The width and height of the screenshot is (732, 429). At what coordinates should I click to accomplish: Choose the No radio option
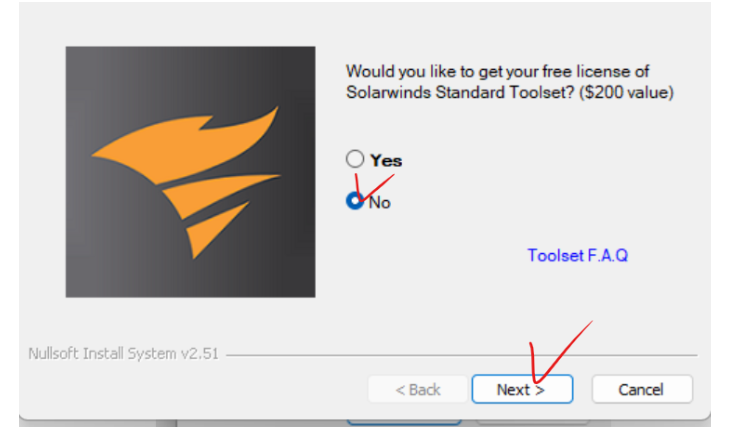tap(355, 201)
